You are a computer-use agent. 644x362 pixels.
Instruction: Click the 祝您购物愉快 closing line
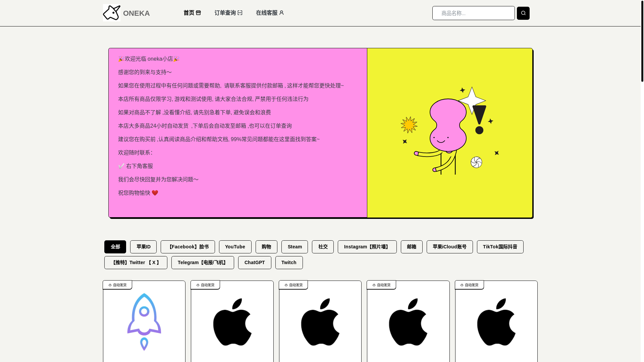click(x=138, y=193)
